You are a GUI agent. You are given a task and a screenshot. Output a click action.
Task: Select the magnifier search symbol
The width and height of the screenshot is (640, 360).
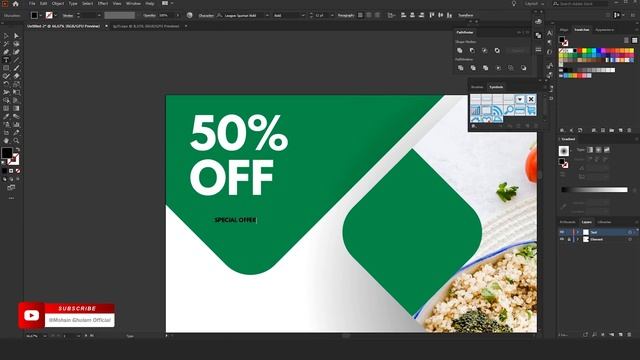pyautogui.click(x=509, y=110)
